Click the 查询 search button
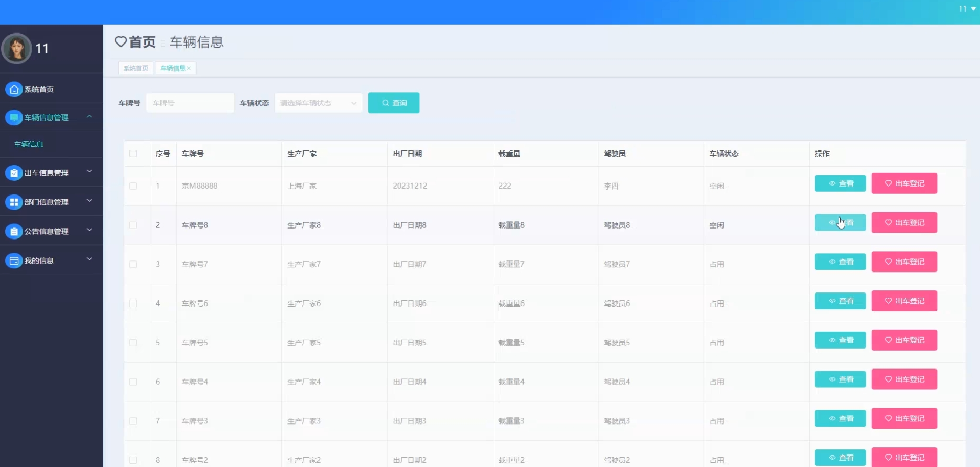Viewport: 980px width, 467px height. pyautogui.click(x=394, y=103)
